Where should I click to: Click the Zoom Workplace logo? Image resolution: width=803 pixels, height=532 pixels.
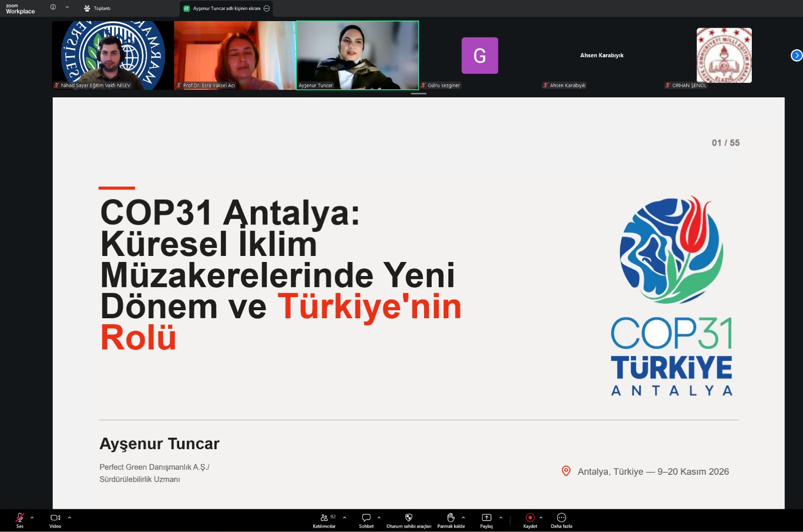coord(20,9)
